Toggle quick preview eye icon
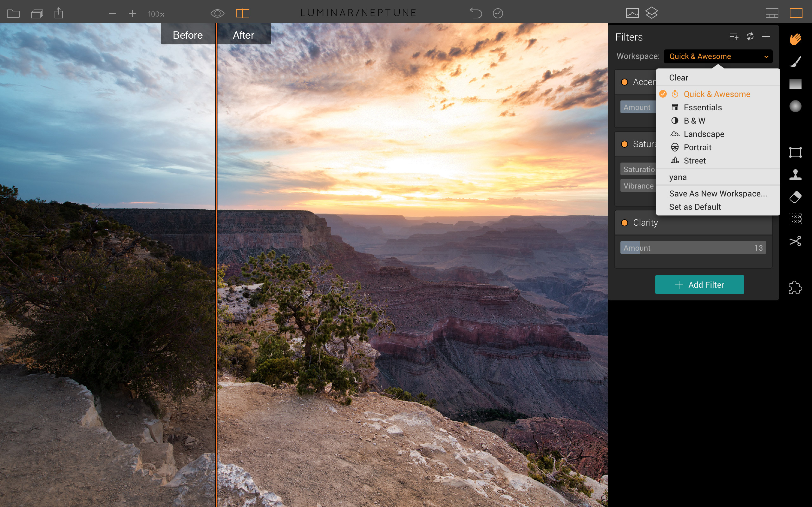 tap(217, 13)
